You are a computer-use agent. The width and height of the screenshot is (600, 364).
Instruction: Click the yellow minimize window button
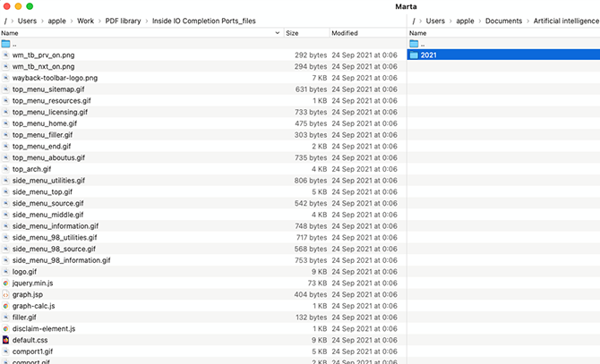(x=19, y=6)
